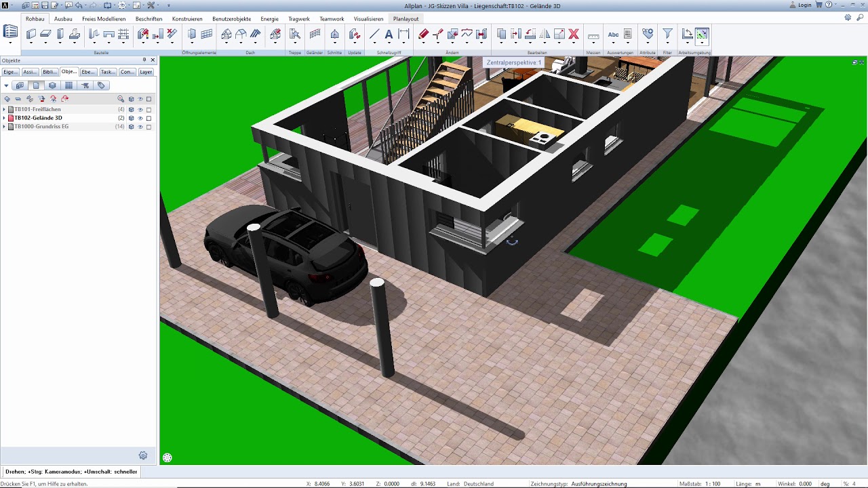Click the copy tool in Bearbeiten
868x488 pixels.
[501, 34]
